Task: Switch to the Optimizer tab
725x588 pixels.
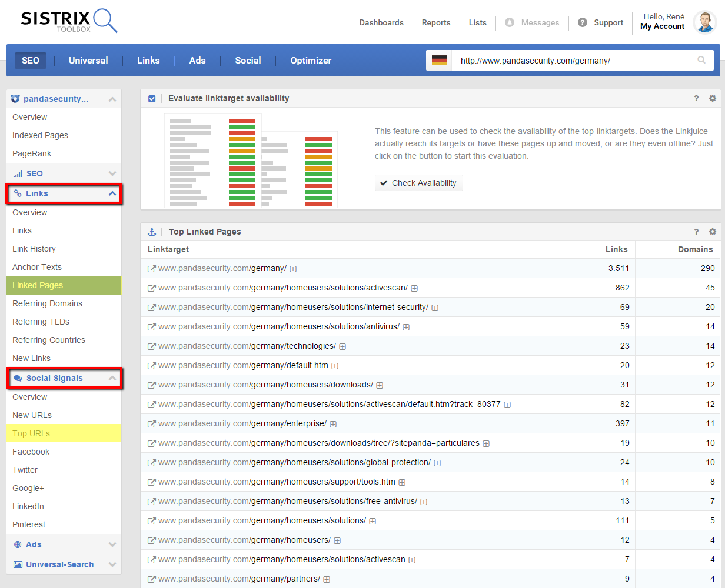Action: (311, 61)
